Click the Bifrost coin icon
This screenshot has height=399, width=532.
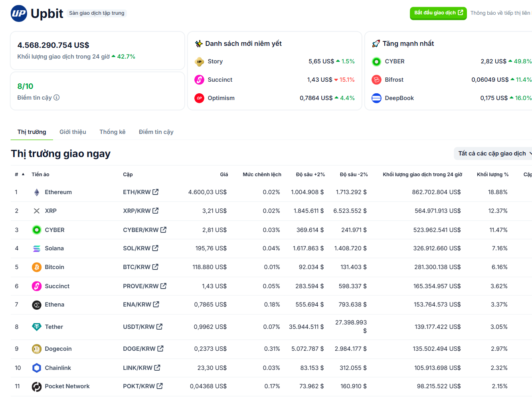coord(376,80)
